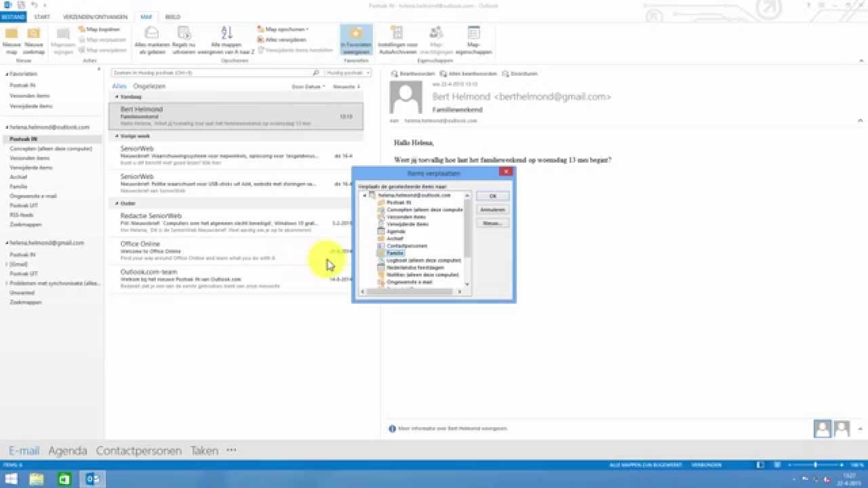Switch to Agenda in navigation bar
Viewport: 868px width, 488px height.
tap(68, 451)
